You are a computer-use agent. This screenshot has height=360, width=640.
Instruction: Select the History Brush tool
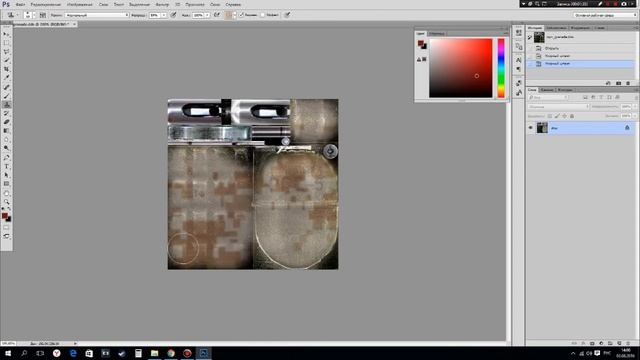7,113
